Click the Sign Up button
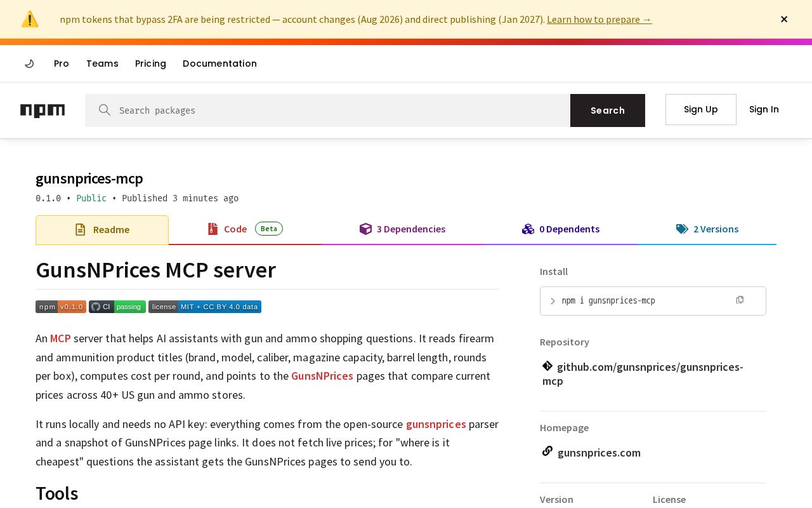 pyautogui.click(x=701, y=109)
